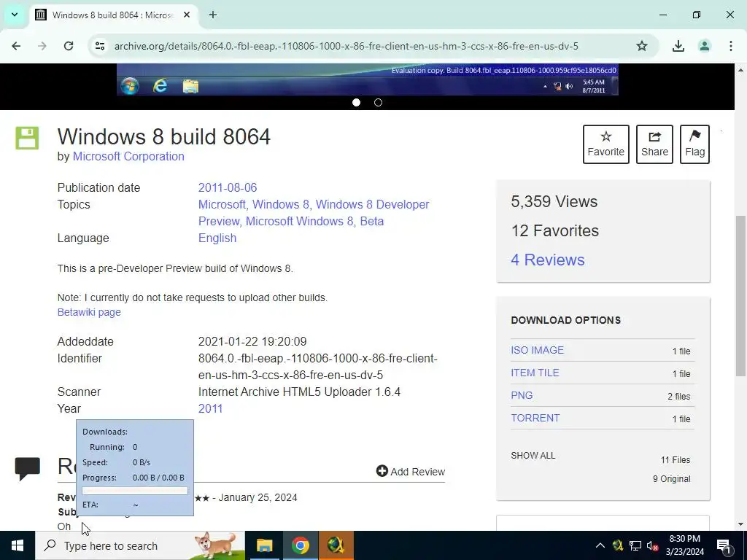Open the English language link
Viewport: 747px width, 560px height.
(217, 238)
